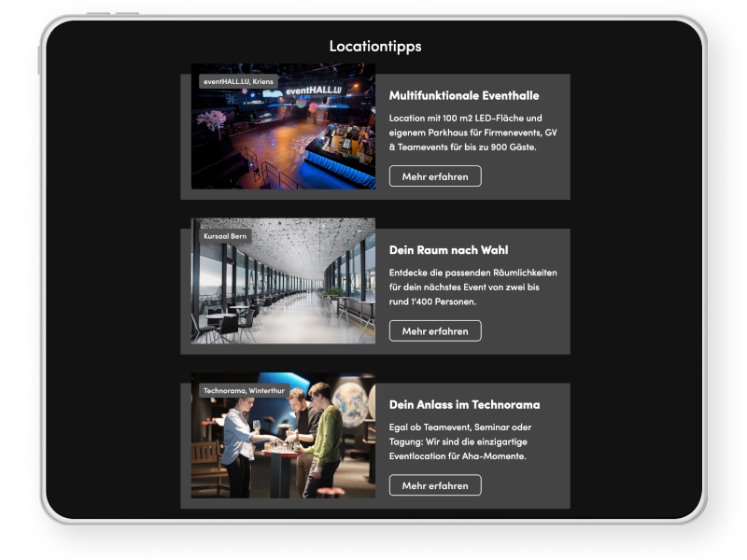Click the description mentioning 100 m2 LED-Fläche
The width and height of the screenshot is (747, 560).
click(x=472, y=133)
